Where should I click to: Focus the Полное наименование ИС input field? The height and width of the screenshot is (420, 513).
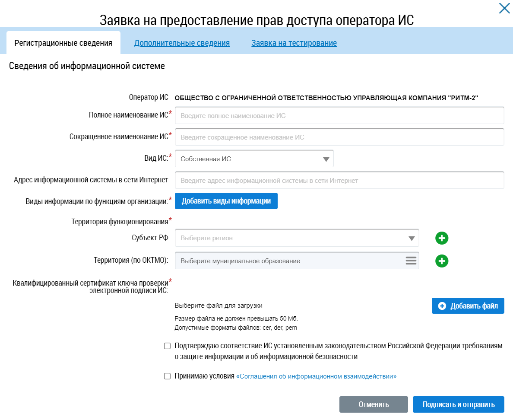pyautogui.click(x=339, y=116)
